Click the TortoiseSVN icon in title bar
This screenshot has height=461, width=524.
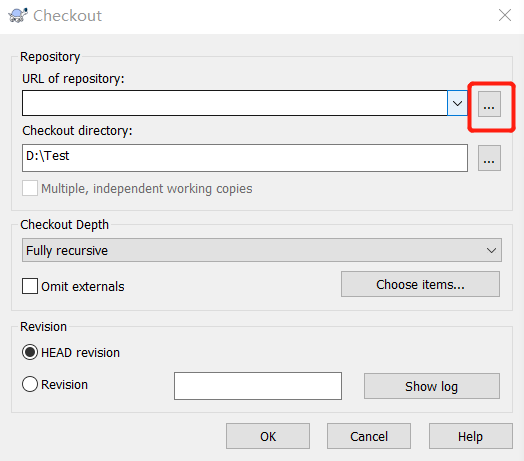pos(17,15)
